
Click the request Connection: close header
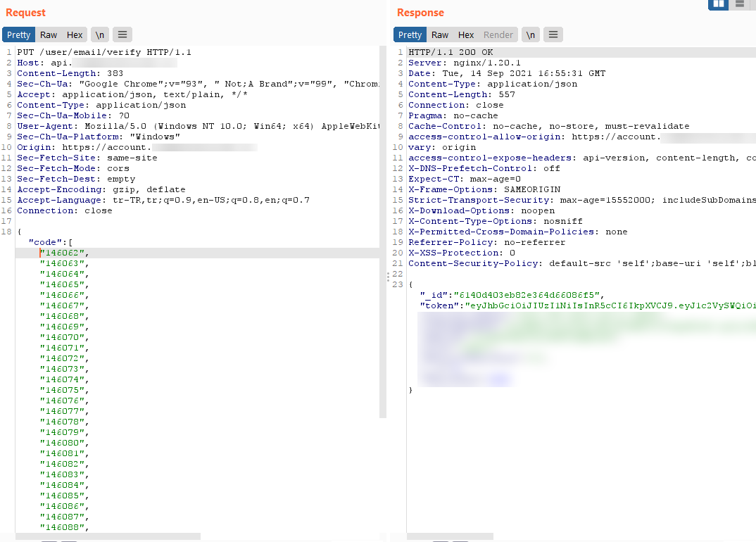65,211
